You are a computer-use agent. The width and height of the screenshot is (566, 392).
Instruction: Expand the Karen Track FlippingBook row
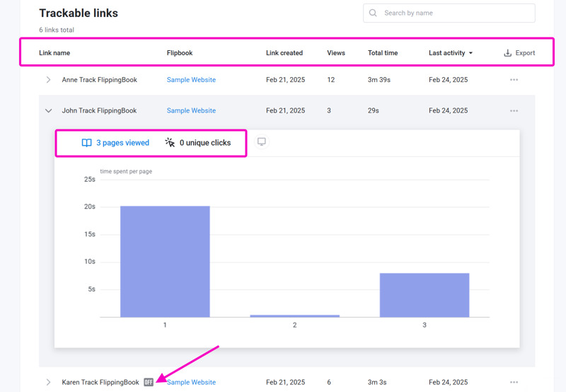pos(48,382)
